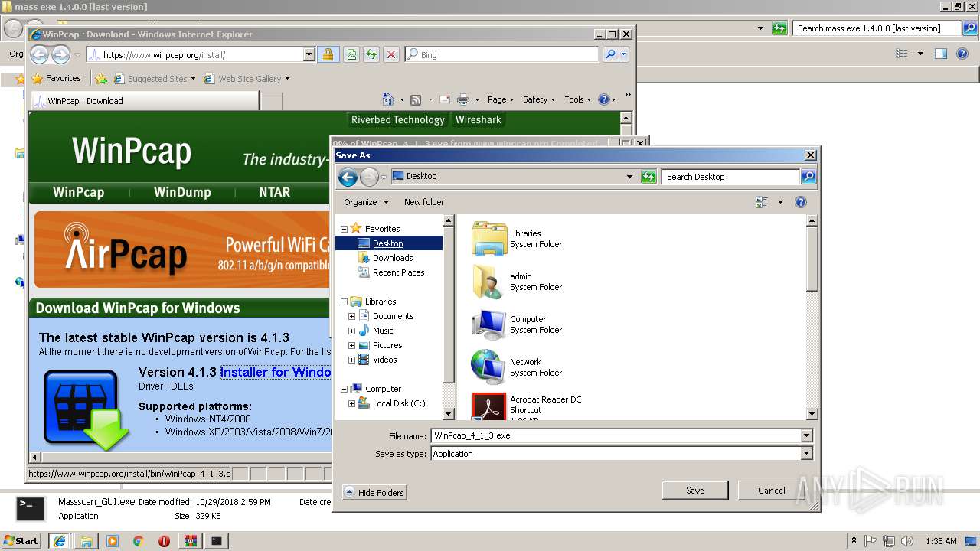Screen dimensions: 980x551
Task: Select the Network system folder icon
Action: [488, 367]
